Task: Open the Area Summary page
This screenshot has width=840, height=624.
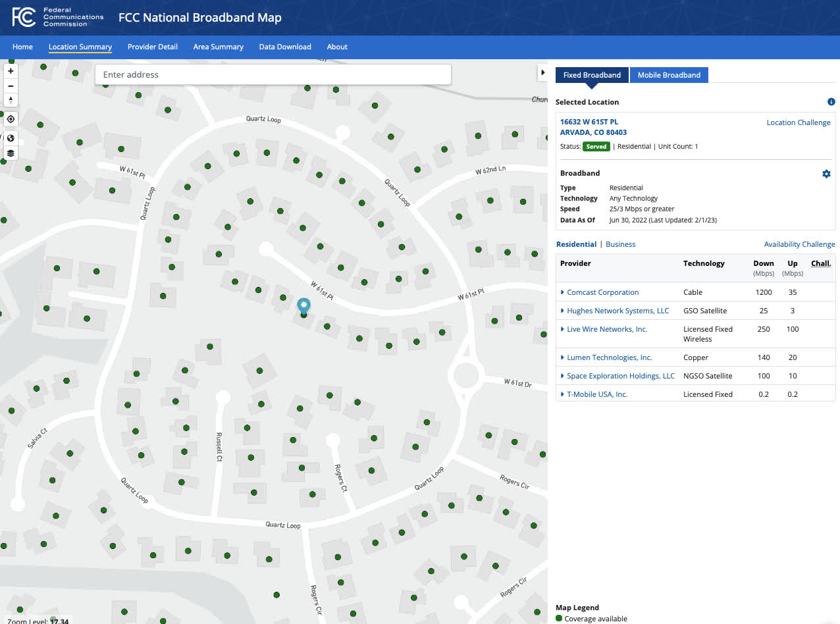Action: [x=219, y=47]
